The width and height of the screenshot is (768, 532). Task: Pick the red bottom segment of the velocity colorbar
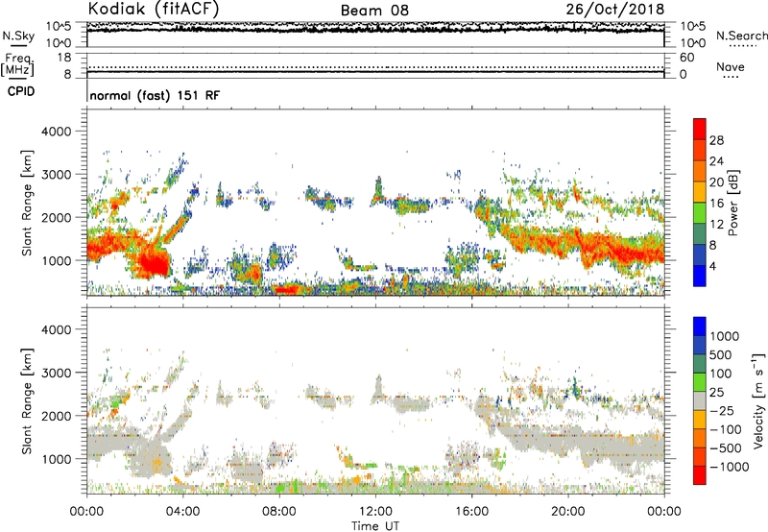[700, 475]
